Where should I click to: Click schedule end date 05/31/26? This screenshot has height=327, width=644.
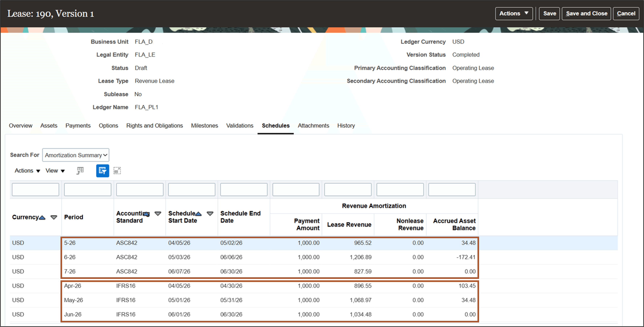coord(231,300)
